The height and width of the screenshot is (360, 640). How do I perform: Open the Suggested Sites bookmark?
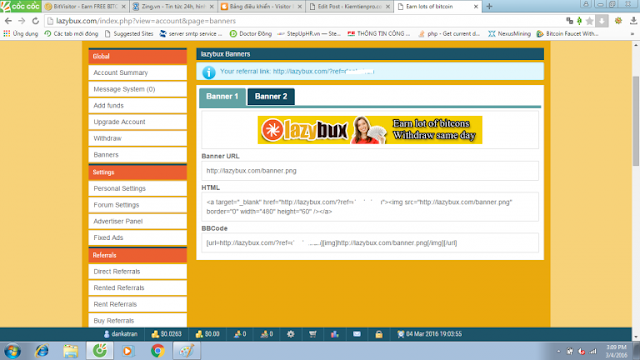coord(129,34)
